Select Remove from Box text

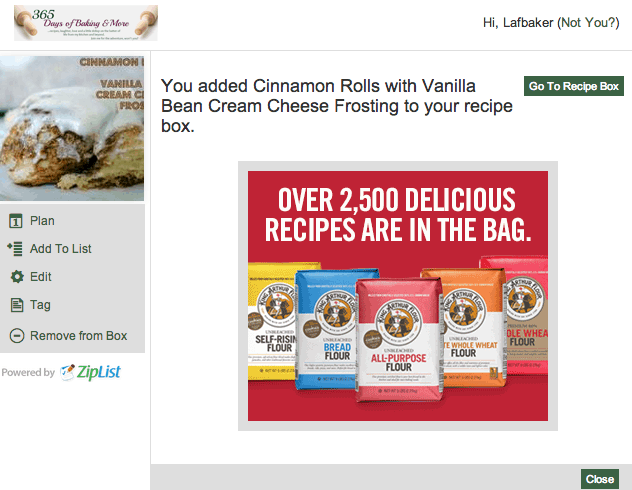tap(79, 336)
